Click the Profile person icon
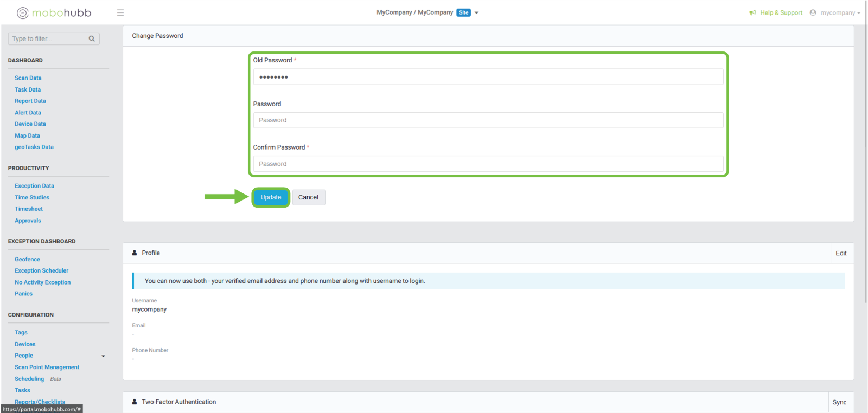Image resolution: width=868 pixels, height=413 pixels. click(135, 253)
